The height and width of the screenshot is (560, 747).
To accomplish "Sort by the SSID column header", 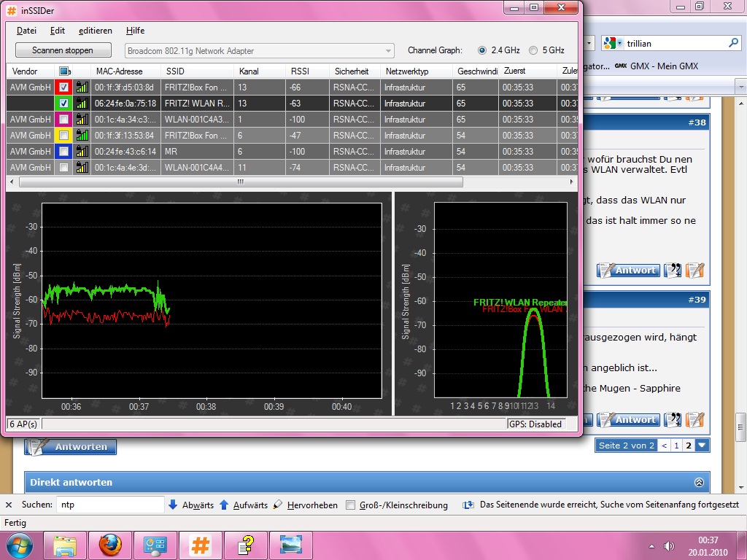I will click(x=197, y=71).
